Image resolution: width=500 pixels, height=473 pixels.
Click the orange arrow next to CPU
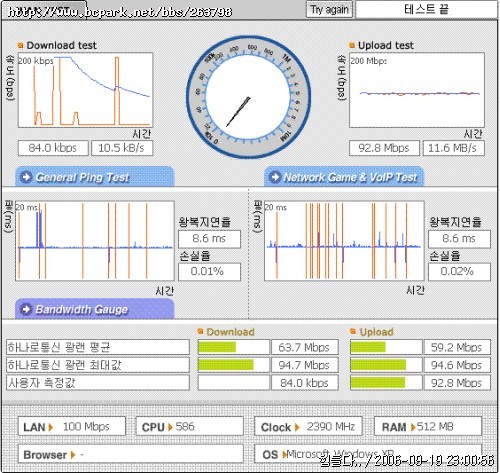pyautogui.click(x=170, y=427)
